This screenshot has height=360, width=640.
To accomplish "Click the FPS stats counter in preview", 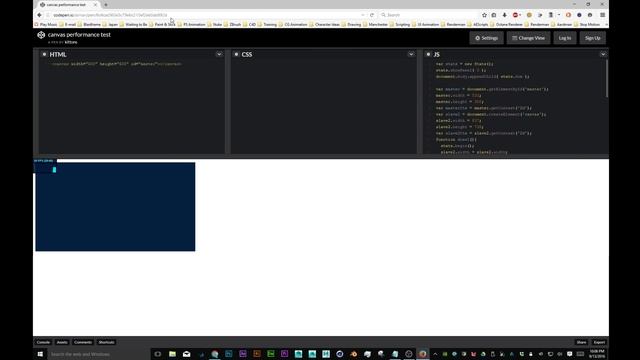I will tap(46, 167).
